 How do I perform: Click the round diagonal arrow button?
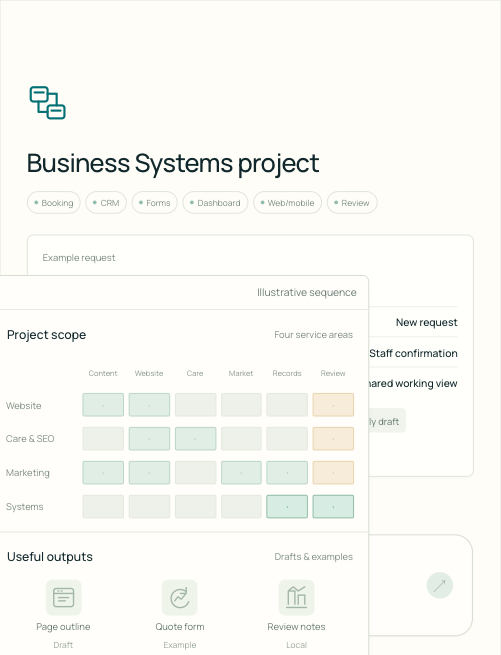click(x=440, y=586)
